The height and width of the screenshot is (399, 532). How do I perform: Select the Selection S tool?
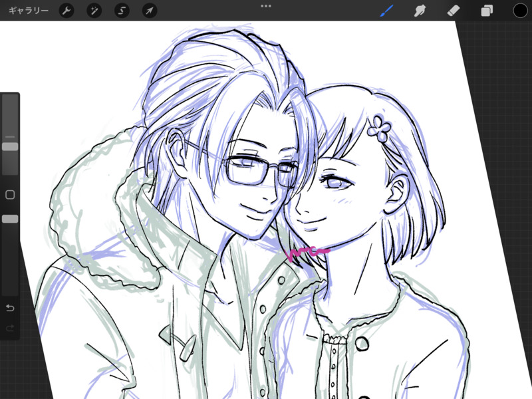[x=122, y=11]
